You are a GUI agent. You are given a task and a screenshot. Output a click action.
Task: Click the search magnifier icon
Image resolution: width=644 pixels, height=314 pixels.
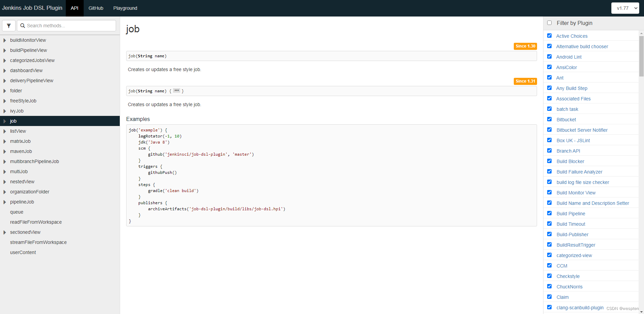(23, 26)
